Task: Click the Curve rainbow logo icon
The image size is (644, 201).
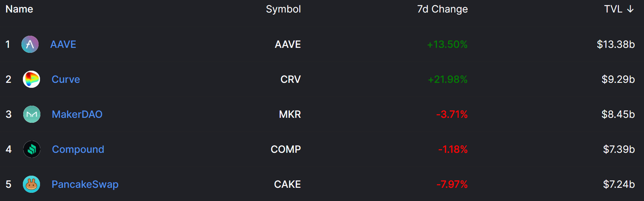Action: coord(31,79)
